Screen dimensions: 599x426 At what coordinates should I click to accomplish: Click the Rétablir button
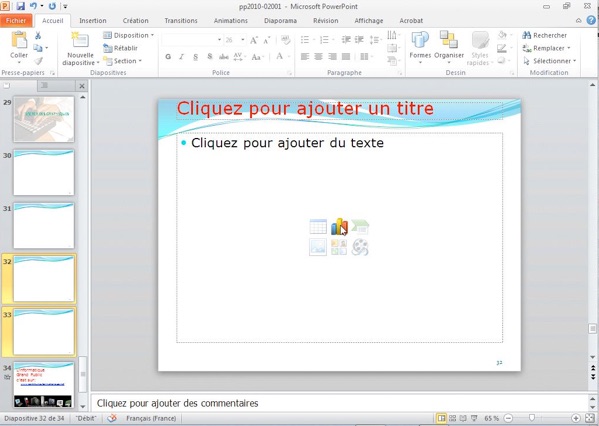coord(120,48)
